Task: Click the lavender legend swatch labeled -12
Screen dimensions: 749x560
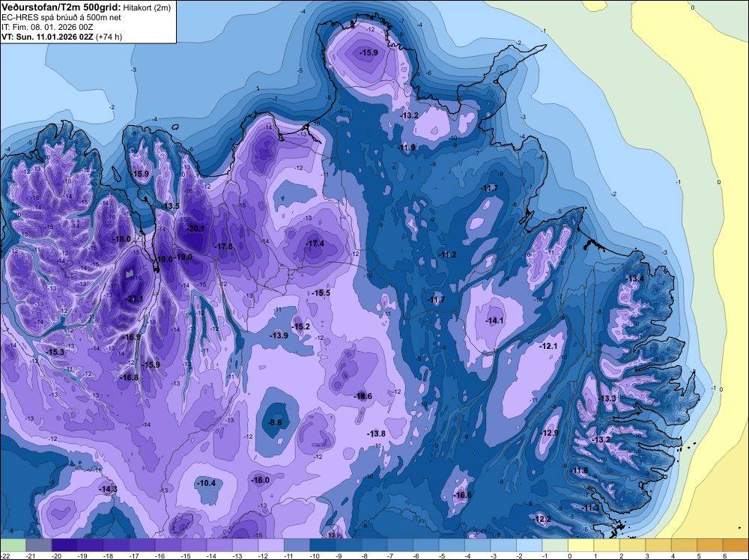Action: pos(271,545)
